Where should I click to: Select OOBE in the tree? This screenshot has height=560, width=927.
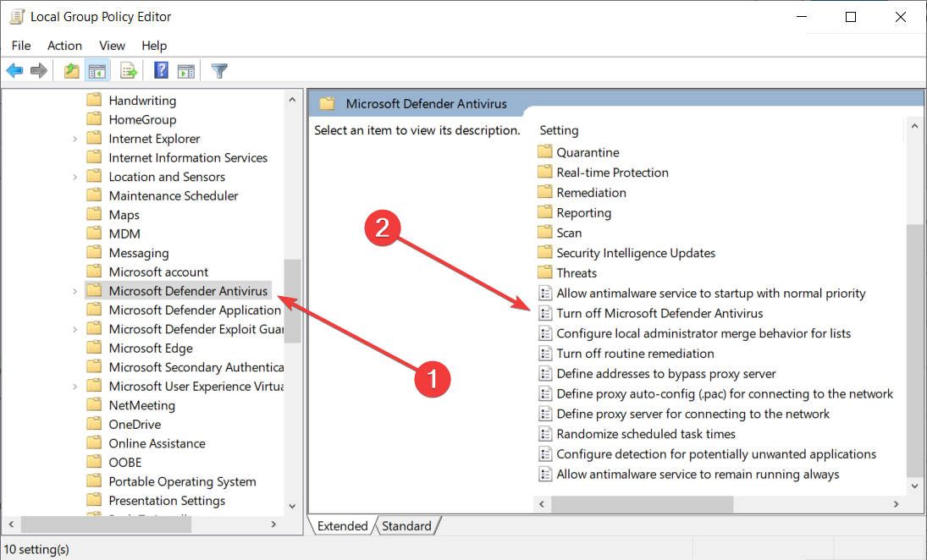tap(124, 462)
